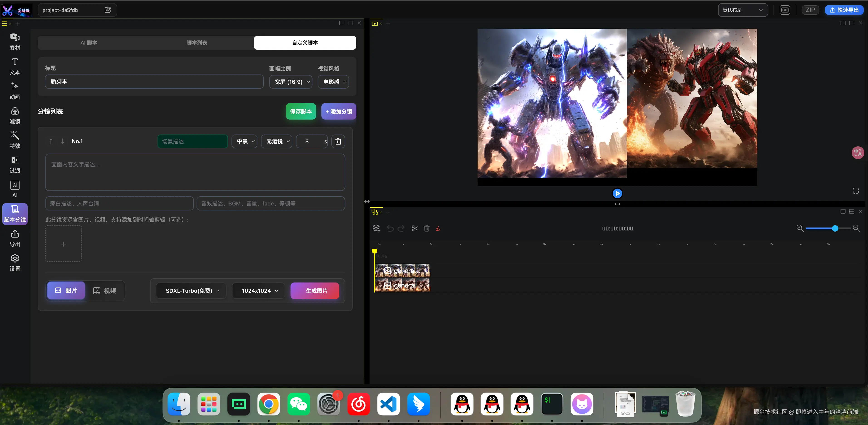Delete storyboard No.1 with trash icon

click(338, 141)
